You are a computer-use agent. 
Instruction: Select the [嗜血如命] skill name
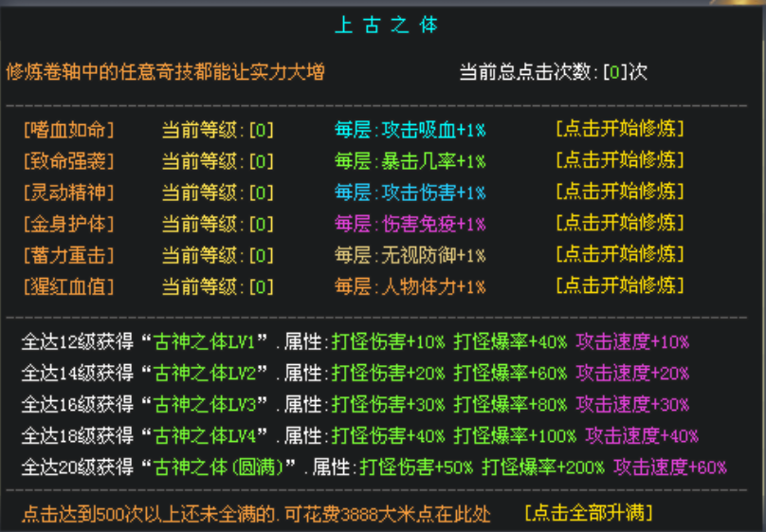pyautogui.click(x=69, y=130)
